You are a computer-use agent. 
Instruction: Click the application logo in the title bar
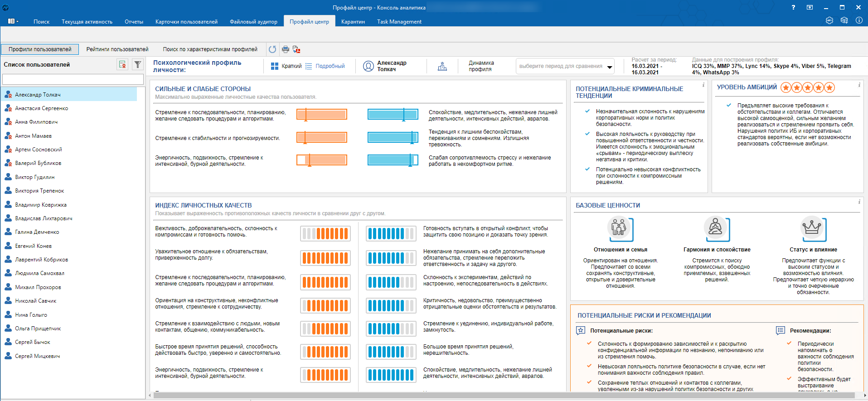coord(5,7)
